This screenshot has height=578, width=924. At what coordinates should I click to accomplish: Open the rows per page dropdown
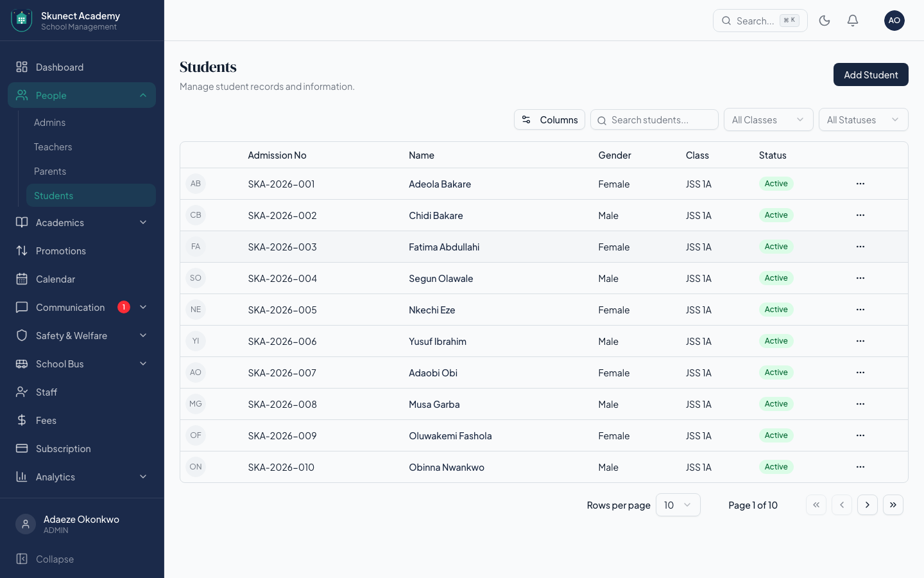(x=678, y=505)
